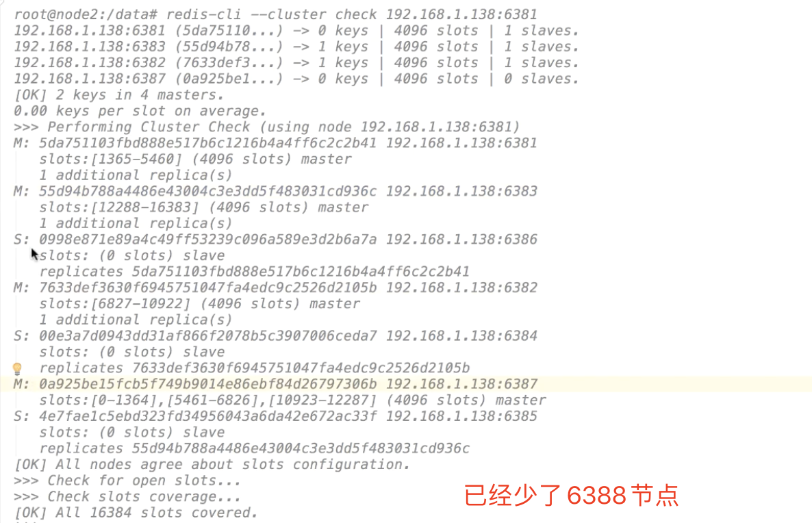812x523 pixels.
Task: Select slave node 4e7fae1c5ebd on port 6385
Action: [x=275, y=416]
